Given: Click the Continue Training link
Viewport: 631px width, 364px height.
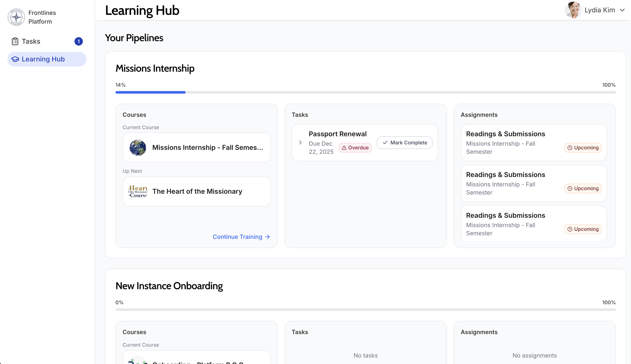Looking at the screenshot, I should pyautogui.click(x=241, y=237).
